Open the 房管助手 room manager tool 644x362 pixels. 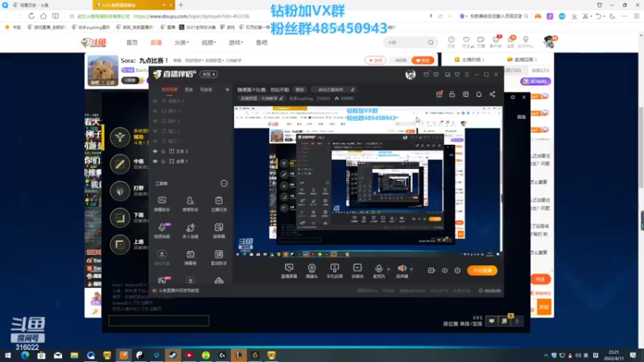pyautogui.click(x=190, y=204)
